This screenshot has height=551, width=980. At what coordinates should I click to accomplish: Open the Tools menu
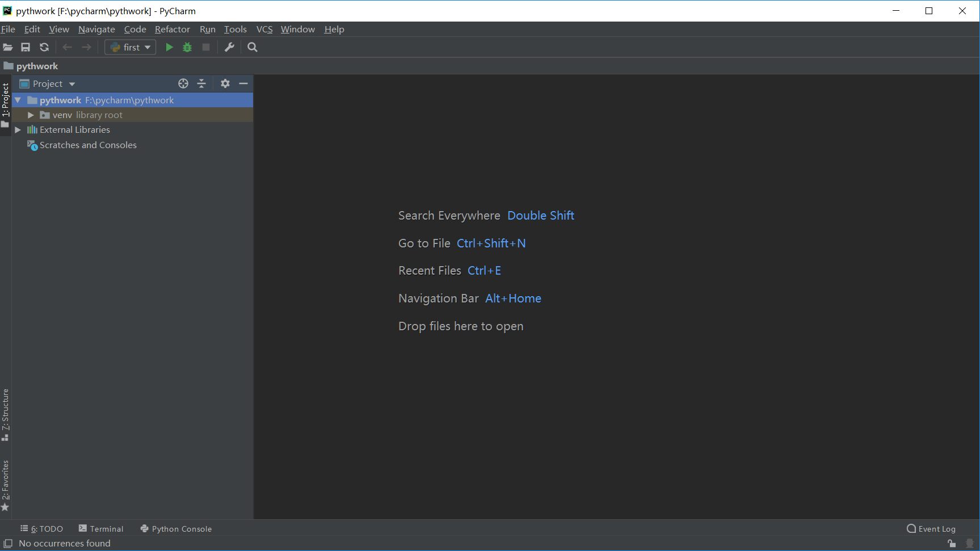pyautogui.click(x=235, y=29)
